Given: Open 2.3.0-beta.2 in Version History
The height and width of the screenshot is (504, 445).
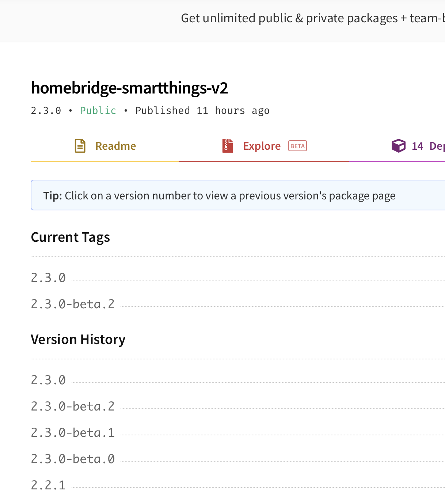Looking at the screenshot, I should 72,406.
